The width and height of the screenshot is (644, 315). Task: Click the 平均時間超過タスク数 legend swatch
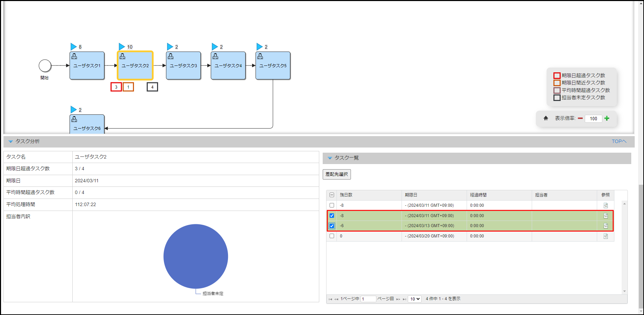tap(557, 90)
